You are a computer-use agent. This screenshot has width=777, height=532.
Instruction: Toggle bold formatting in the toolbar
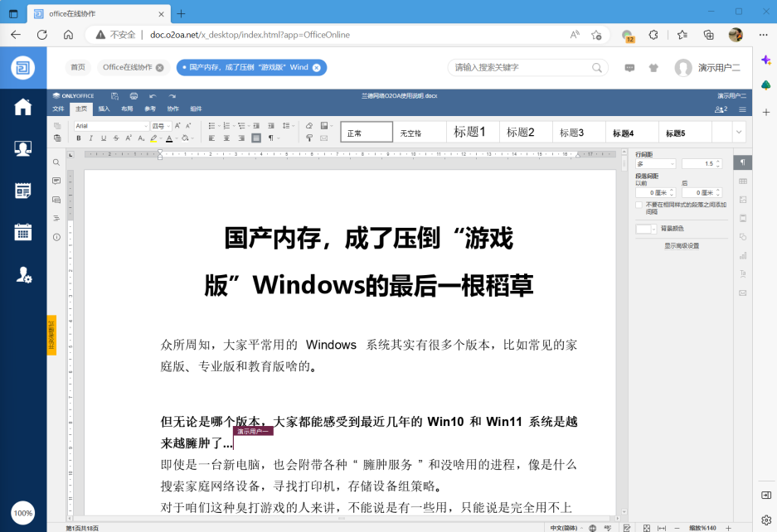pos(79,138)
